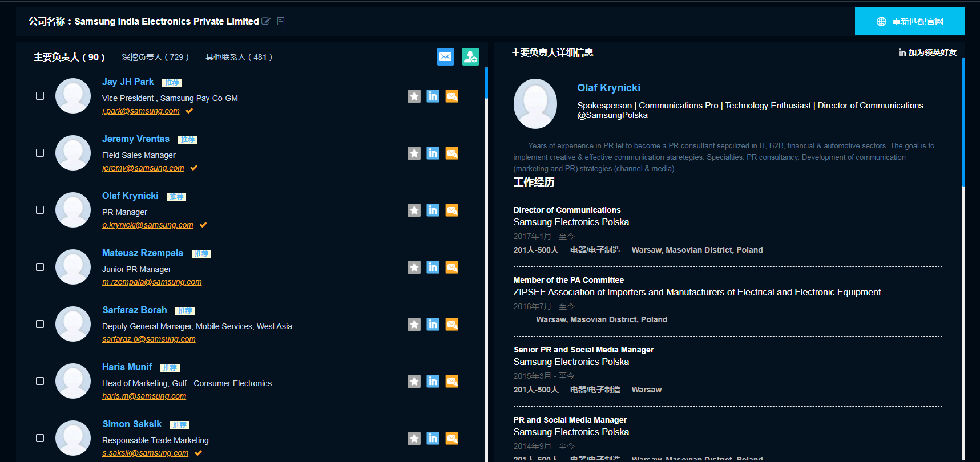This screenshot has width=980, height=462.
Task: Click the edit company name pencil icon
Action: tap(266, 21)
